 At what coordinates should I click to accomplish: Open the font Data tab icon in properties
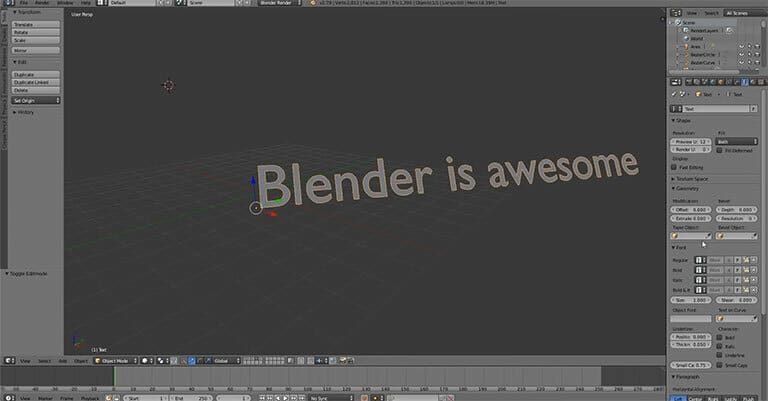[x=744, y=82]
